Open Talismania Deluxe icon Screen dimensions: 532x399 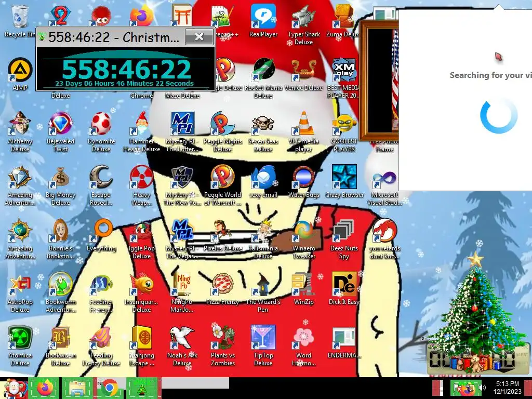pos(263,231)
